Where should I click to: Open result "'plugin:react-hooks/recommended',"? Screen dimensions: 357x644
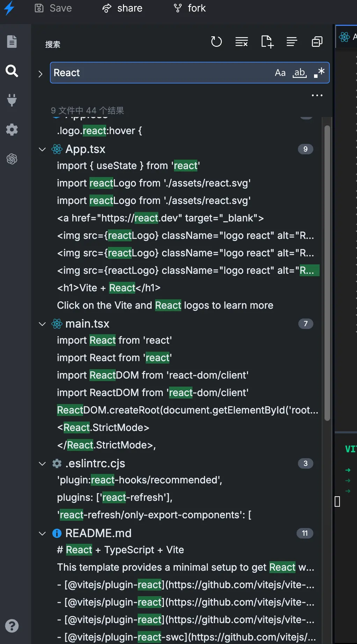140,480
